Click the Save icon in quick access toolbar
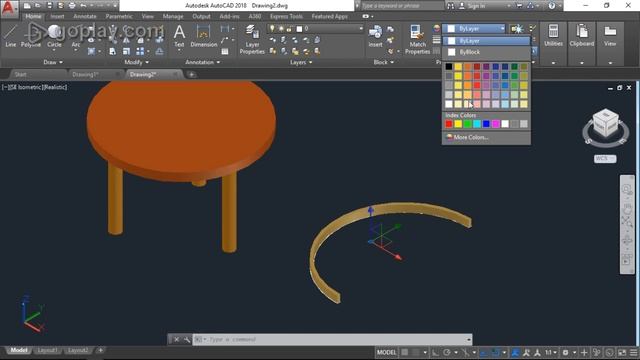 [49, 6]
